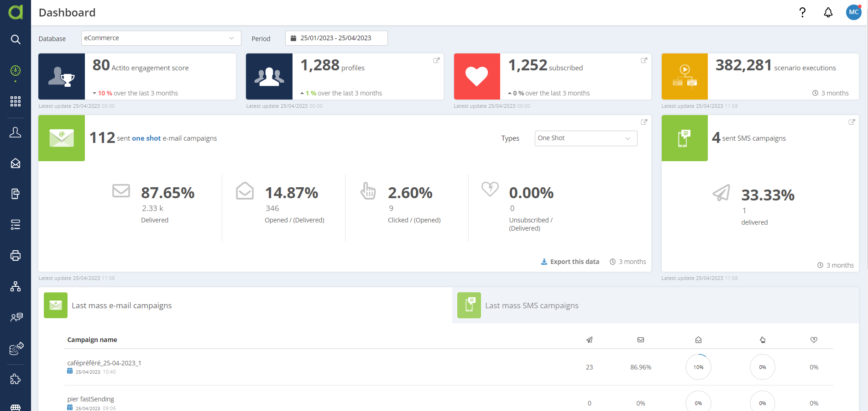This screenshot has width=868, height=411.
Task: Switch to Last mass SMS campaigns tab
Action: coord(655,306)
